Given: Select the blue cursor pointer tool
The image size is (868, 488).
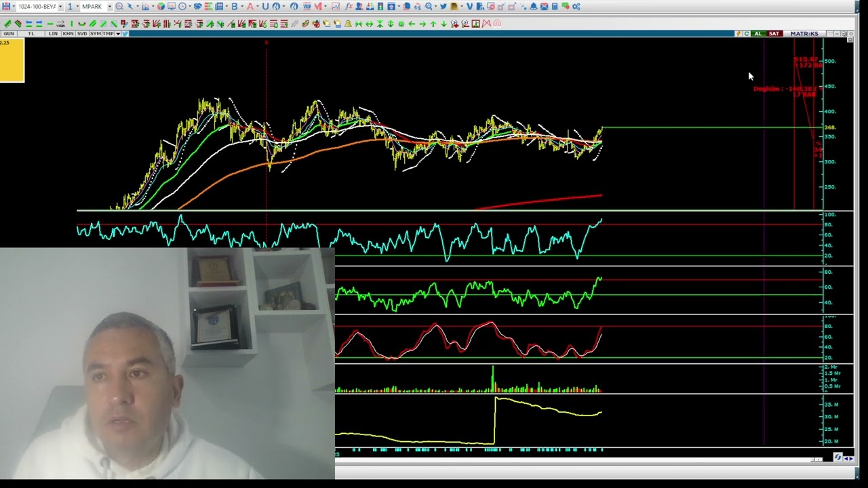Looking at the screenshot, I should point(130,7).
